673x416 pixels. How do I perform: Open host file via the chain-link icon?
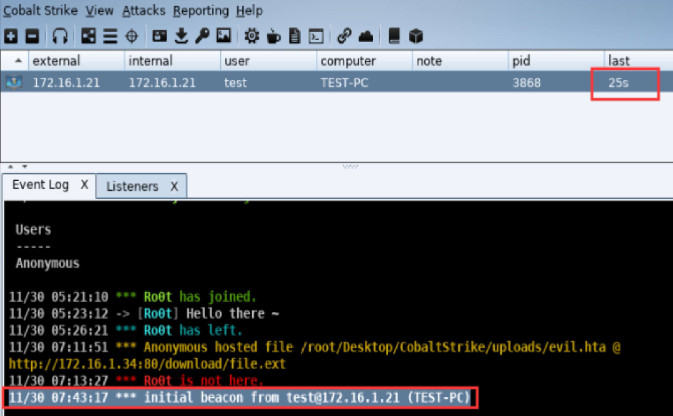pyautogui.click(x=344, y=36)
